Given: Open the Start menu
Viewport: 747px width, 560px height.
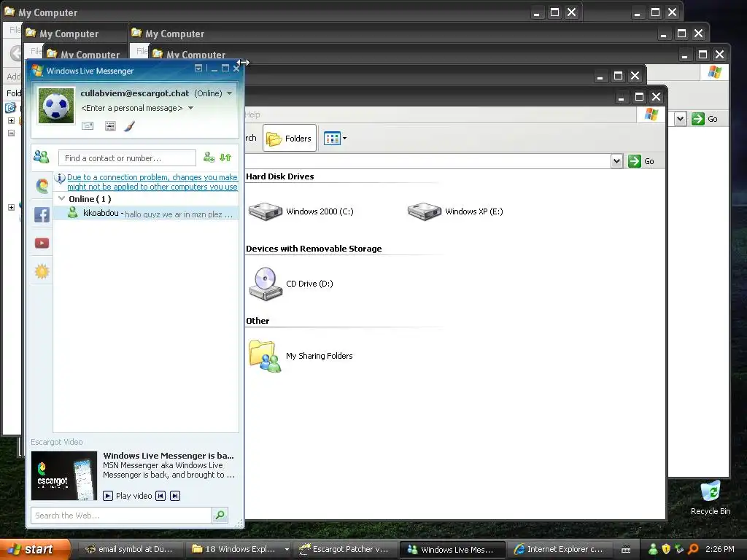Looking at the screenshot, I should pyautogui.click(x=35, y=550).
